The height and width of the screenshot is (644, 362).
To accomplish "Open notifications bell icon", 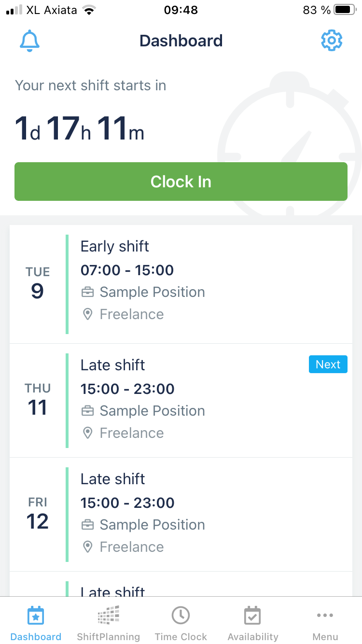I will 29,41.
